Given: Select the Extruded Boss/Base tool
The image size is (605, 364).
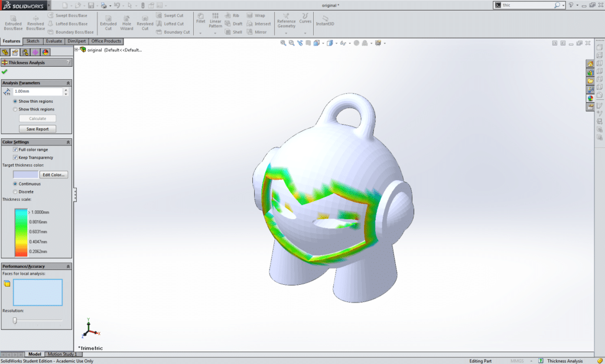Looking at the screenshot, I should pos(13,22).
